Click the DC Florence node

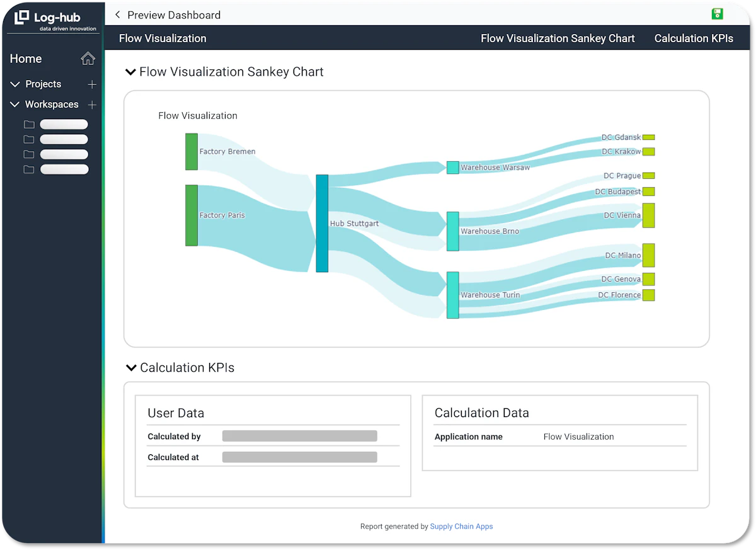click(648, 295)
